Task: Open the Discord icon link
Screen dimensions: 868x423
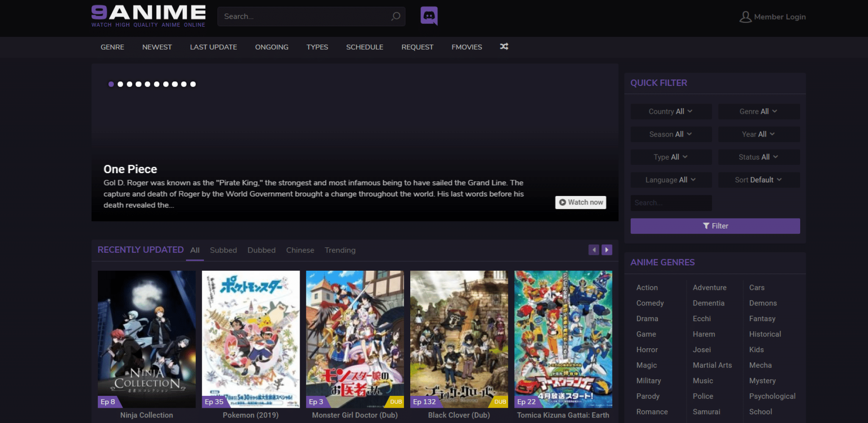Action: coord(429,16)
